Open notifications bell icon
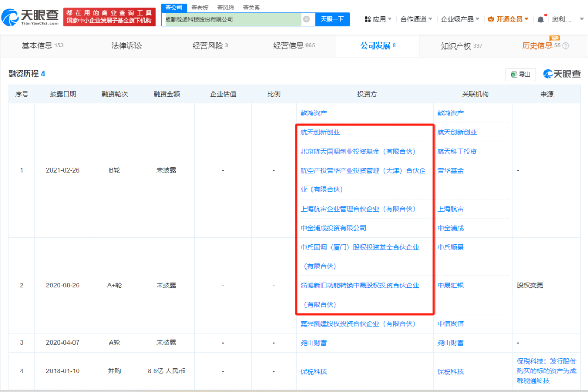This screenshot has height=392, width=588. [x=541, y=19]
